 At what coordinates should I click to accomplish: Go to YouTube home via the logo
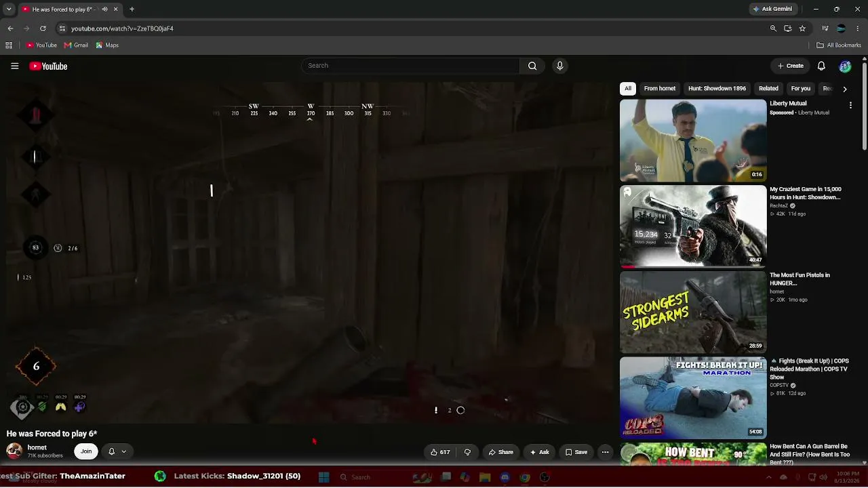[48, 66]
